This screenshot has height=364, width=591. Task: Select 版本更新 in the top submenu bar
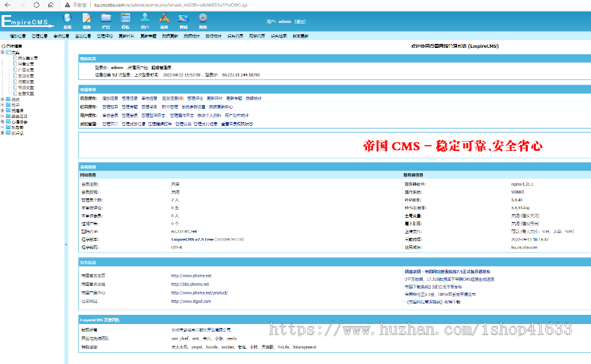pos(300,36)
